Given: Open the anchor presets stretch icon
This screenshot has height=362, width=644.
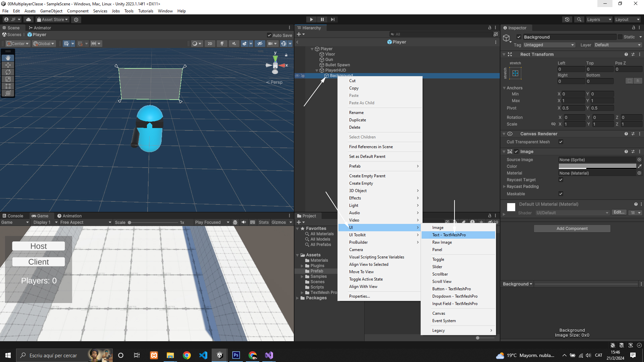Looking at the screenshot, I should [x=515, y=73].
